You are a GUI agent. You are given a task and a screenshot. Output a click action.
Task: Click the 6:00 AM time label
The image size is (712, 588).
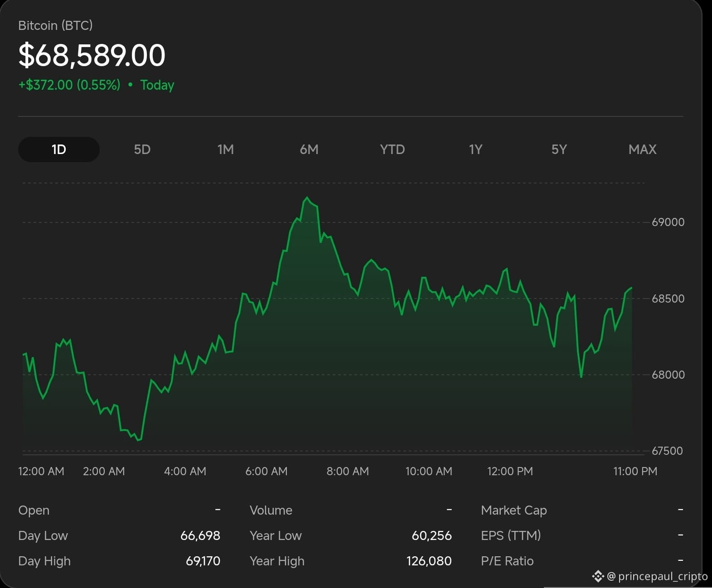coord(266,471)
